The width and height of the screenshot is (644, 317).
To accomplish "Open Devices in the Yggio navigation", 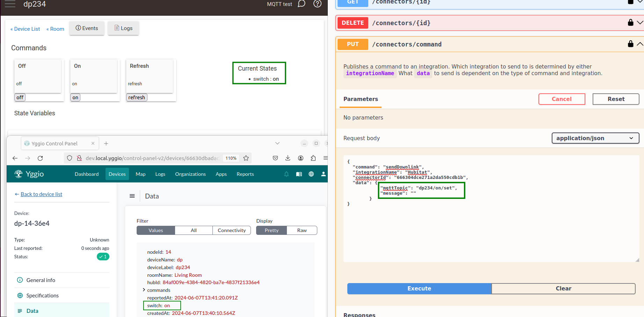I will 117,174.
